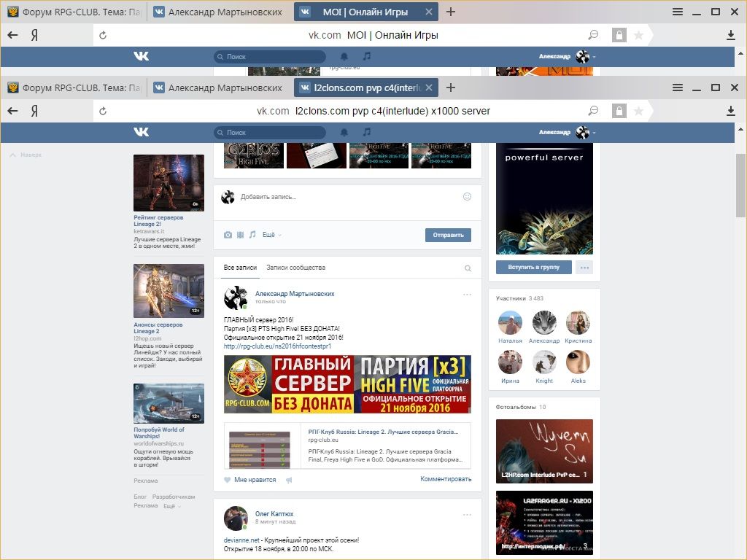Viewport: 747px width, 560px height.
Task: Expand the 'Ещё' attachments dropdown
Action: coord(271,235)
